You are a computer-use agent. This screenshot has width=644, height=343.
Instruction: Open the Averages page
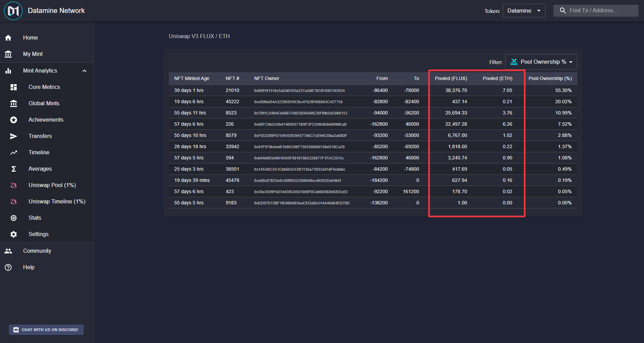click(x=47, y=169)
